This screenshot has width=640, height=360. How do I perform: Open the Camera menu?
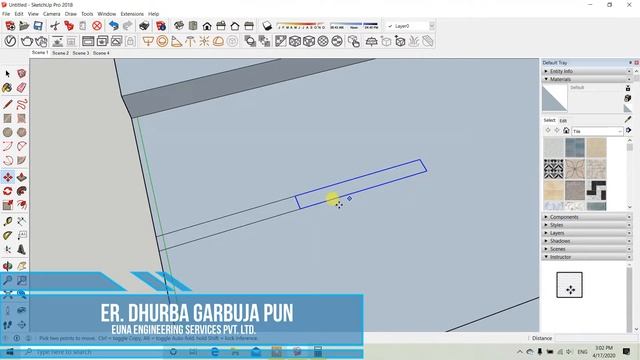pos(51,14)
